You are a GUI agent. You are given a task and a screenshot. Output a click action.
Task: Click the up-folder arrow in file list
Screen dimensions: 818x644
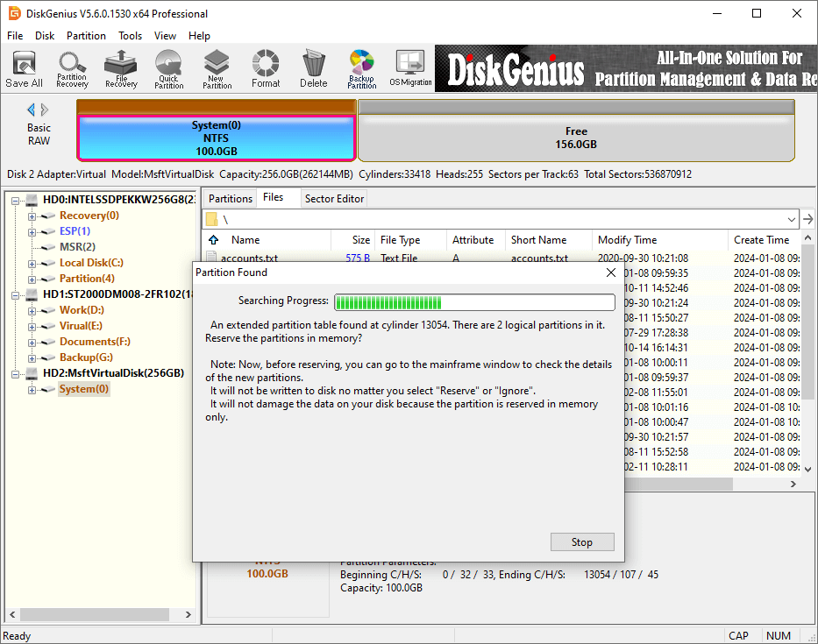213,240
